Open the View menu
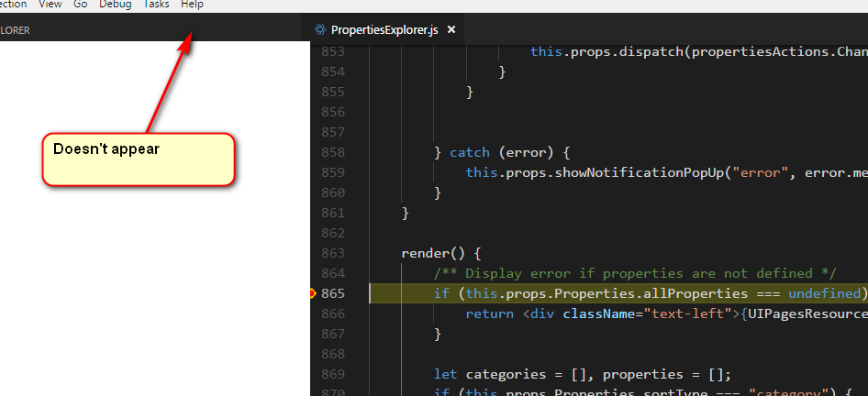The image size is (868, 396). pos(50,5)
